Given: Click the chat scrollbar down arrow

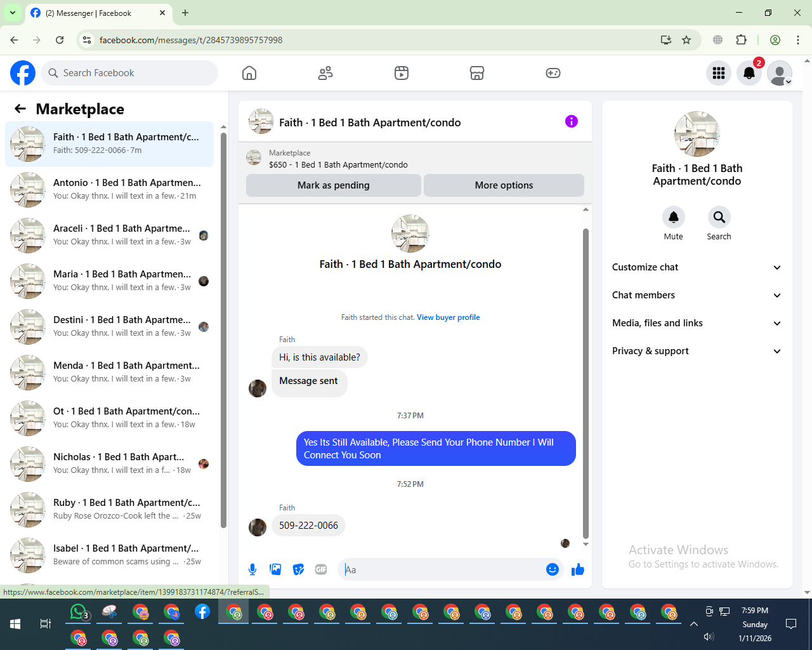Looking at the screenshot, I should click(x=586, y=544).
